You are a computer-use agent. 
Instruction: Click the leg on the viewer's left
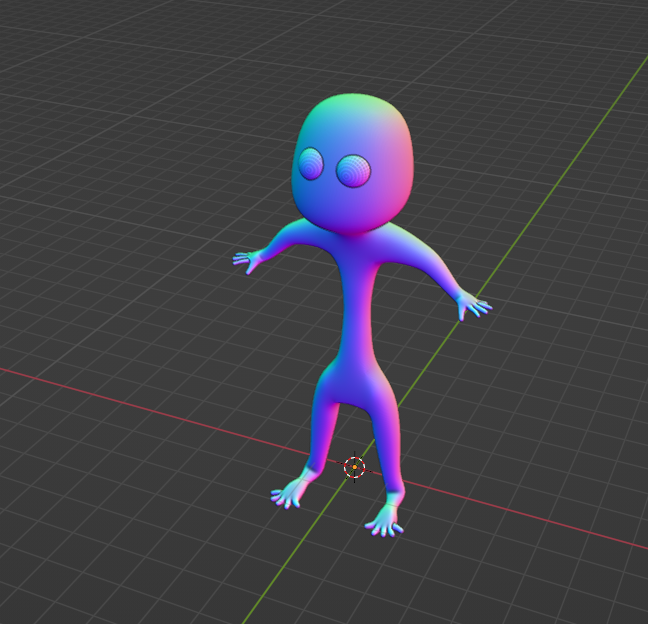click(x=324, y=430)
